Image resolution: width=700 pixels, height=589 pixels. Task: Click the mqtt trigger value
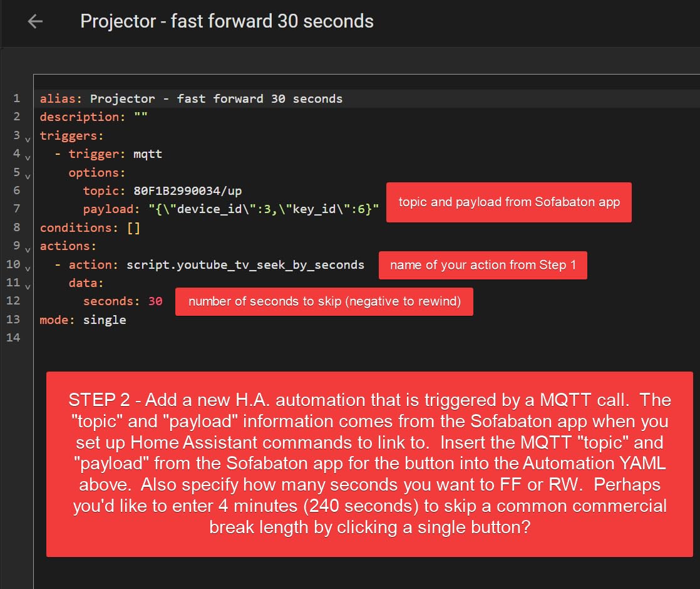148,154
